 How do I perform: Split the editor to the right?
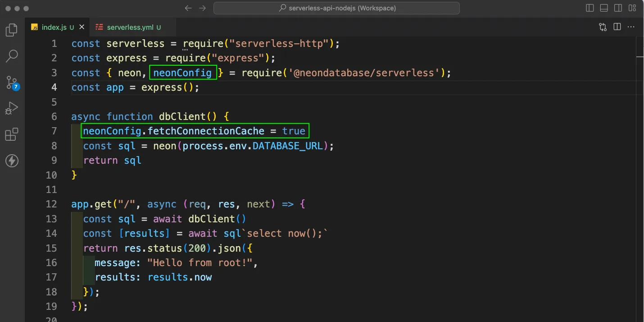(x=617, y=27)
